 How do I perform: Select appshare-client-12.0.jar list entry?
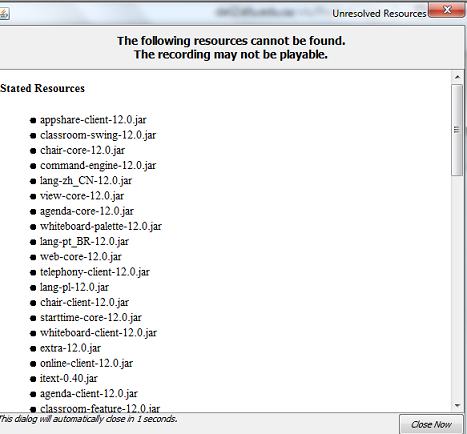click(x=93, y=120)
